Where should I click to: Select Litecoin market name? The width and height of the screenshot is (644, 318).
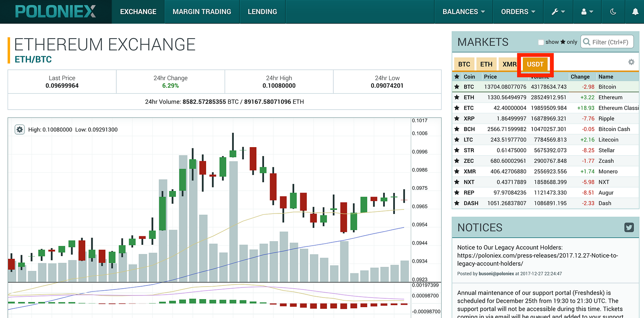click(x=608, y=140)
